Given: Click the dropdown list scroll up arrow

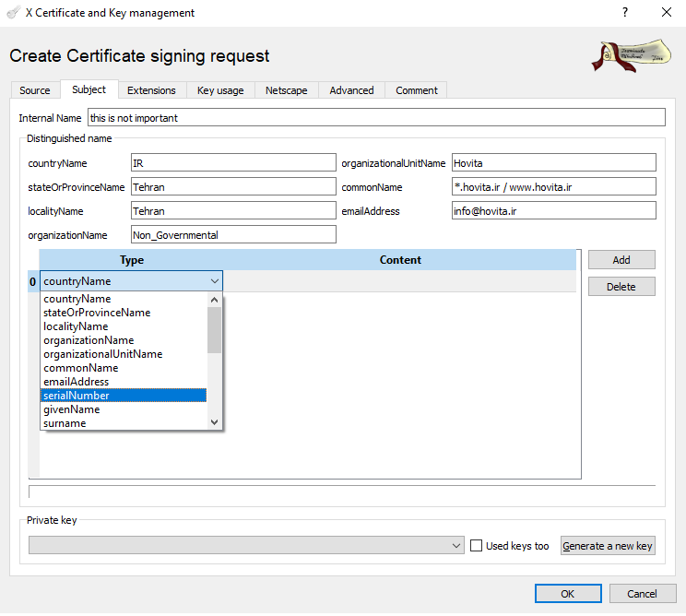Looking at the screenshot, I should click(214, 300).
